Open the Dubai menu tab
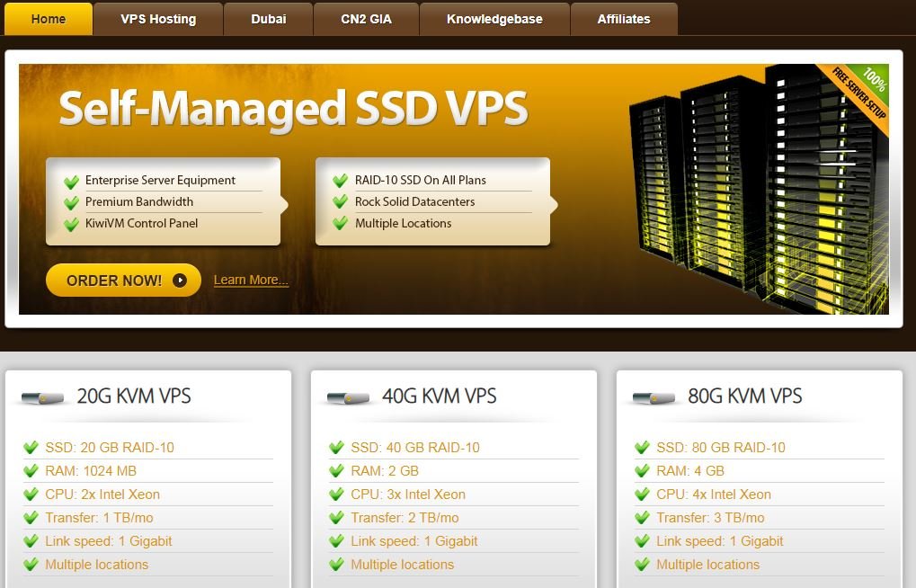This screenshot has height=588, width=916. (268, 19)
